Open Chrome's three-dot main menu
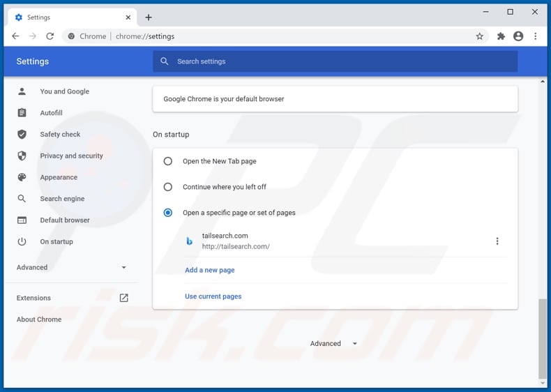Screen dimensions: 551x392 pyautogui.click(x=535, y=36)
